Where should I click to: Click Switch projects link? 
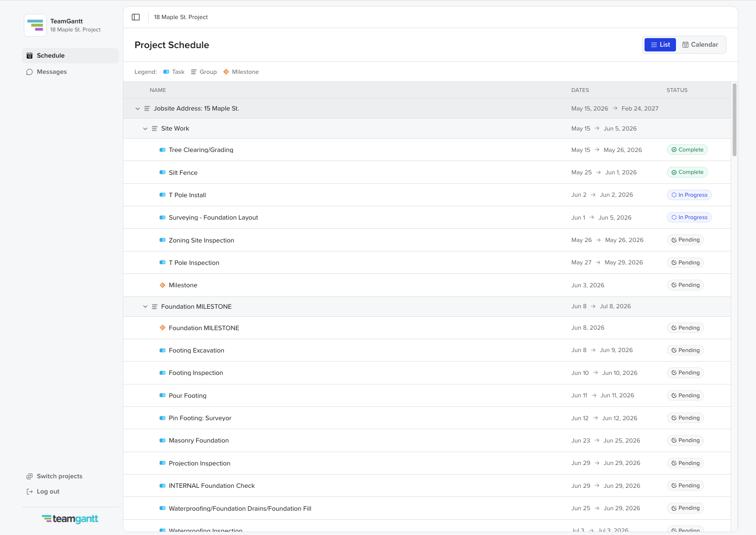[60, 476]
